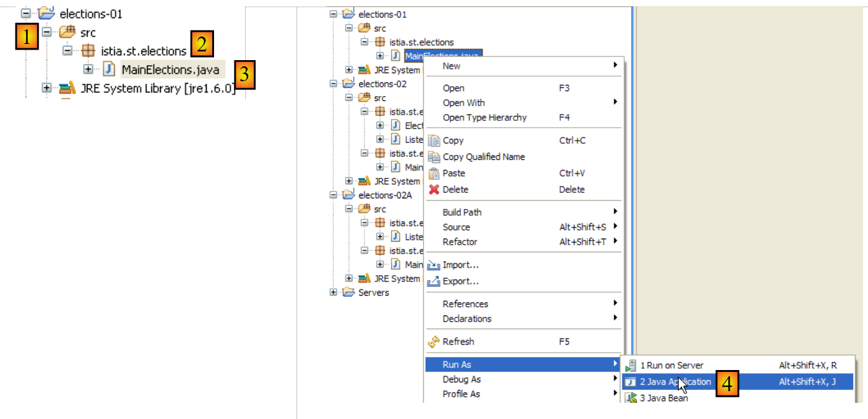Expand MainElections.java in the enlarged left tree

[88, 69]
